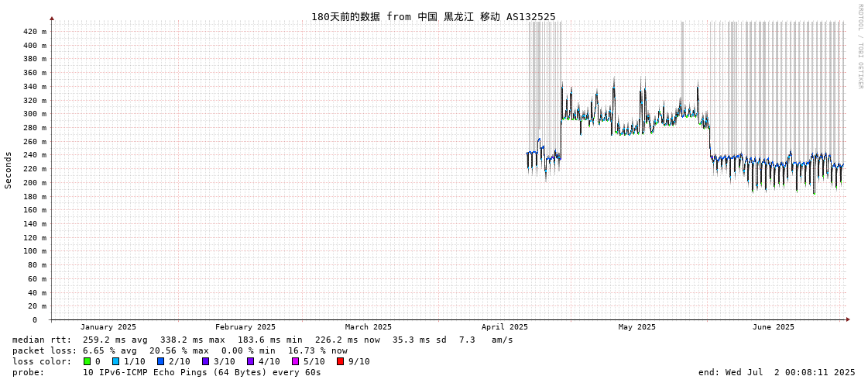Click the RRDTOOL / TOBI OETIKER vertical credit
This screenshot has width=868, height=383.
[x=859, y=47]
